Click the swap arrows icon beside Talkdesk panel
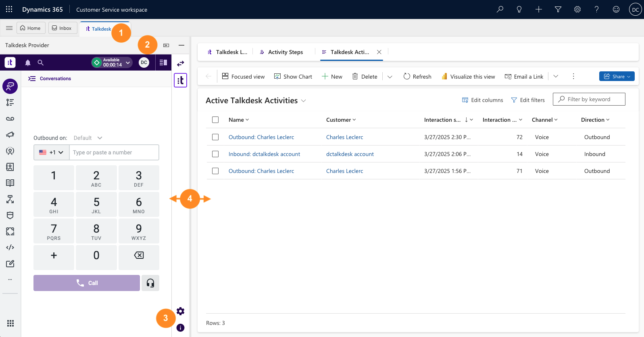Viewport: 644px width, 337px height. (x=181, y=63)
